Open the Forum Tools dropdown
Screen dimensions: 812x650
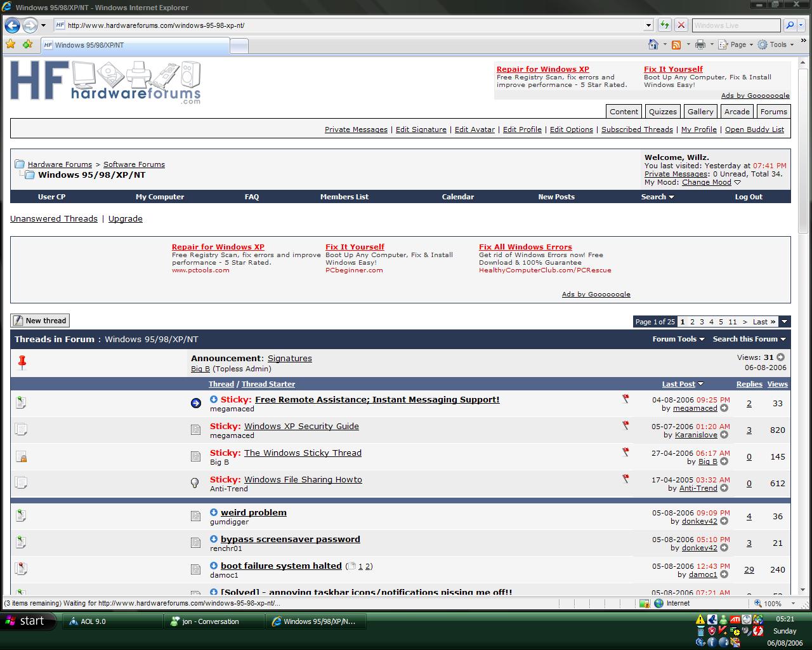tap(678, 339)
